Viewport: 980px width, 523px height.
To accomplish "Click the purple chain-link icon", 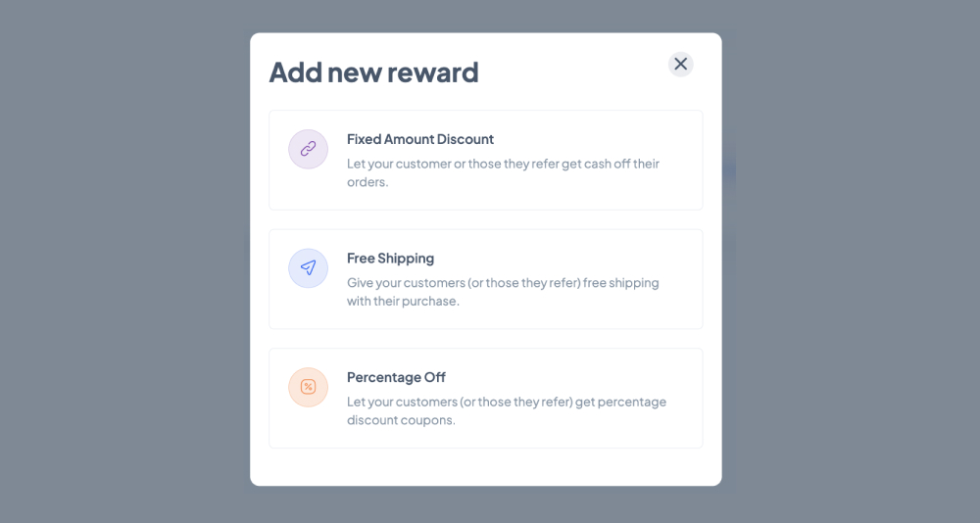I will coord(308,149).
